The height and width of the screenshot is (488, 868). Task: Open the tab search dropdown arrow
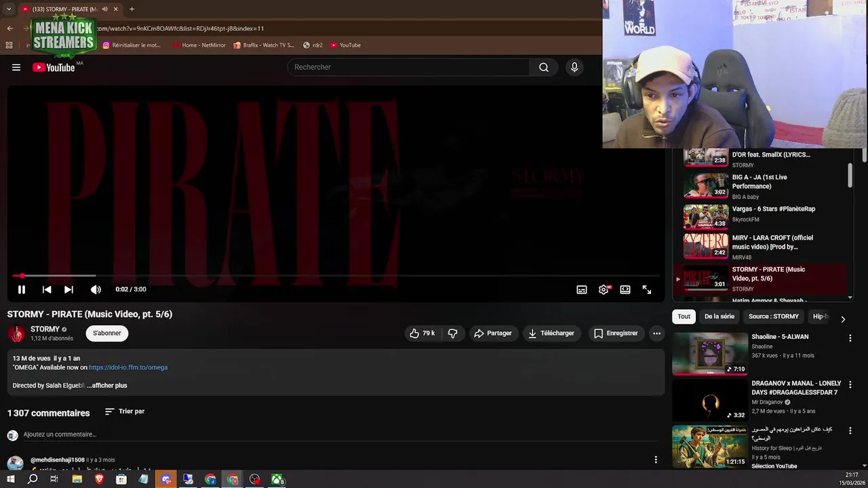8,9
